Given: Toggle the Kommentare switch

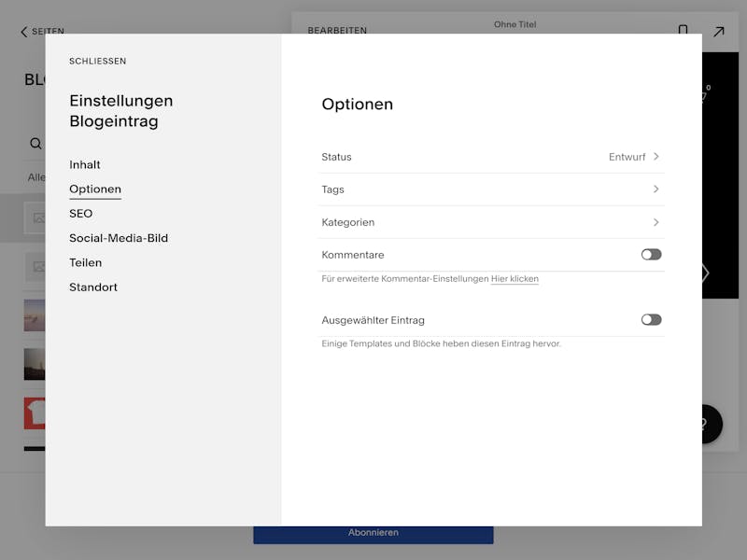Looking at the screenshot, I should click(x=651, y=255).
